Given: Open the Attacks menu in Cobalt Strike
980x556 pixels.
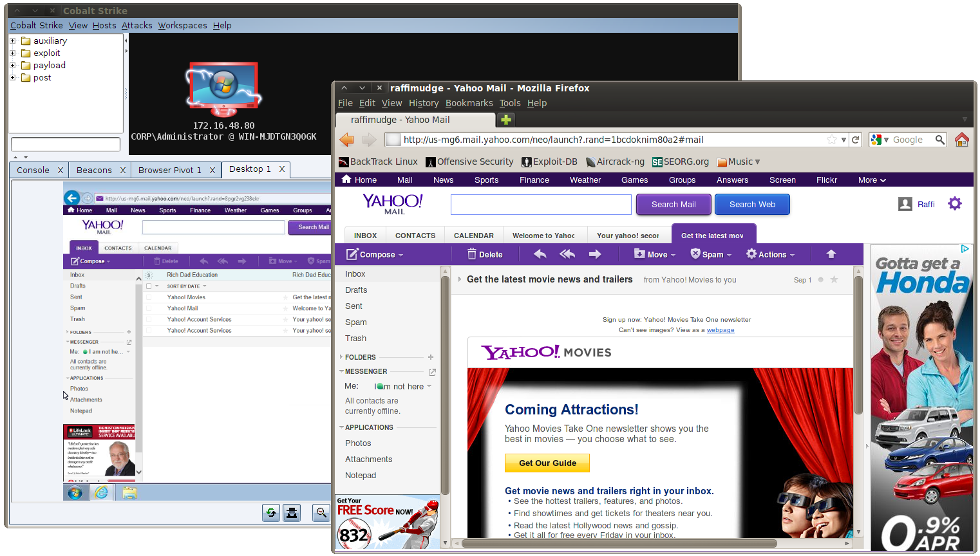Looking at the screenshot, I should pyautogui.click(x=137, y=25).
